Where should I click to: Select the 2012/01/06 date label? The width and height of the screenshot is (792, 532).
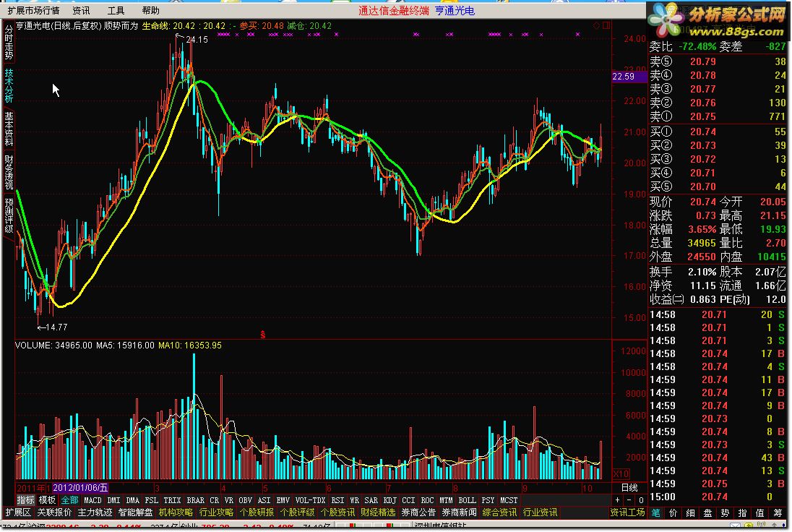pos(80,488)
